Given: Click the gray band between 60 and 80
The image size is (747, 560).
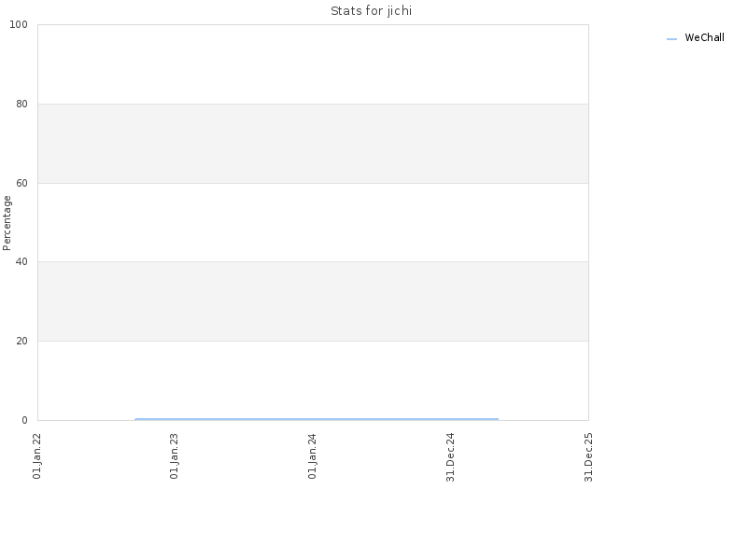Looking at the screenshot, I should [313, 144].
